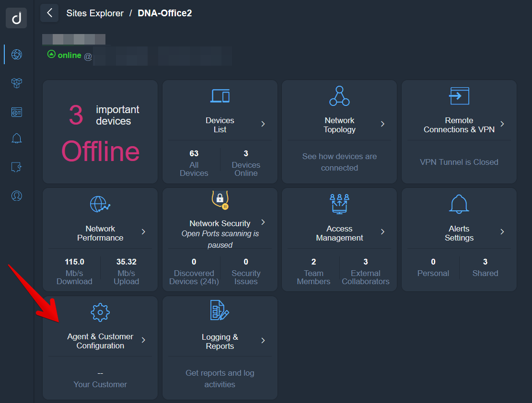Image resolution: width=532 pixels, height=403 pixels.
Task: Click the 3 important devices Offline tile
Action: coord(100,131)
